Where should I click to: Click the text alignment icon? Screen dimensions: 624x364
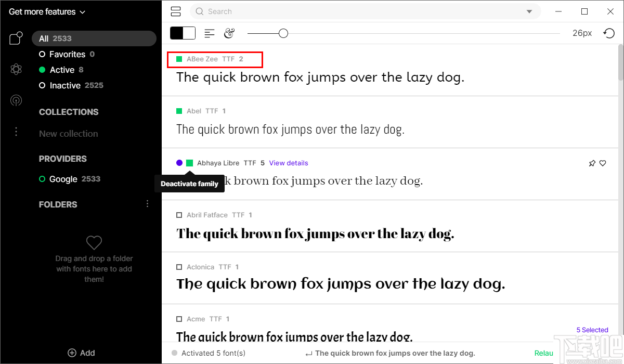pos(210,33)
